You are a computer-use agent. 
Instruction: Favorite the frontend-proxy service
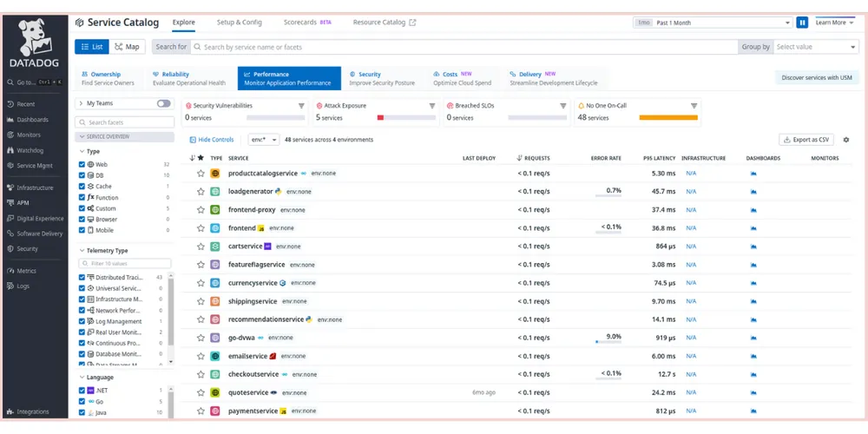pyautogui.click(x=201, y=210)
